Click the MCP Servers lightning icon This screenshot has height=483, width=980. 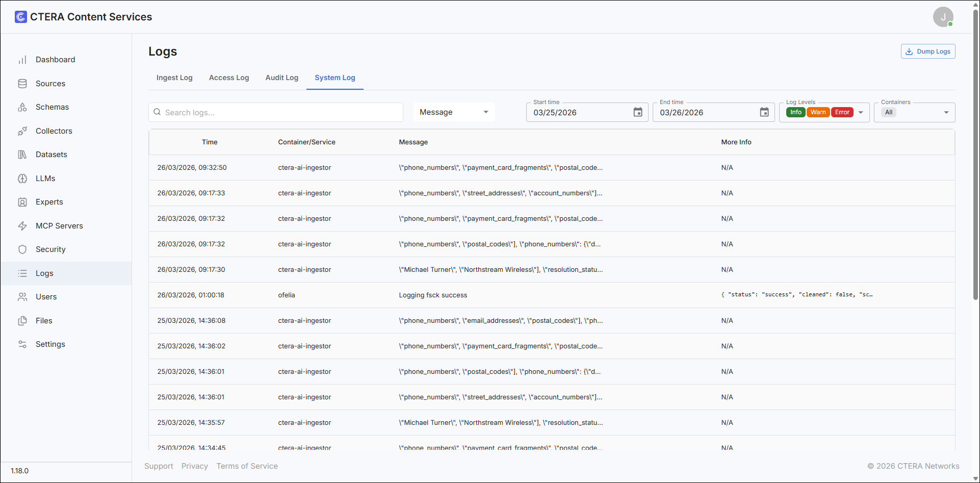(x=22, y=226)
